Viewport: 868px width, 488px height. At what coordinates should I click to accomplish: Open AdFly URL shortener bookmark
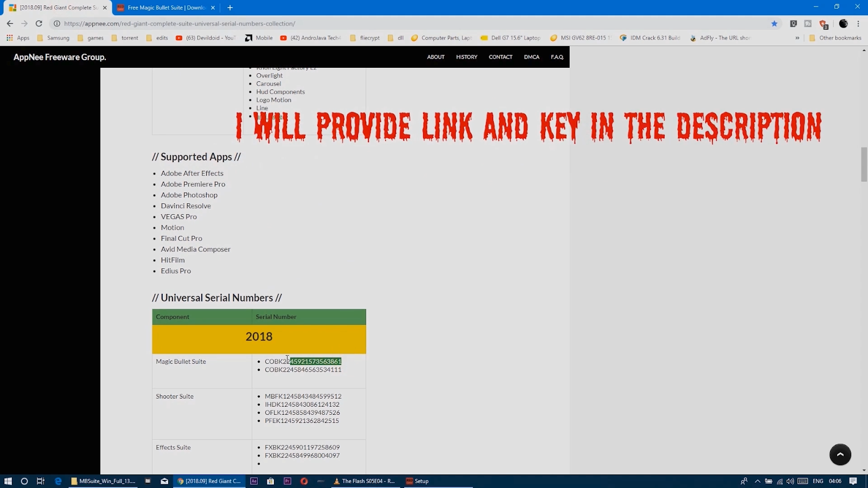click(x=720, y=38)
